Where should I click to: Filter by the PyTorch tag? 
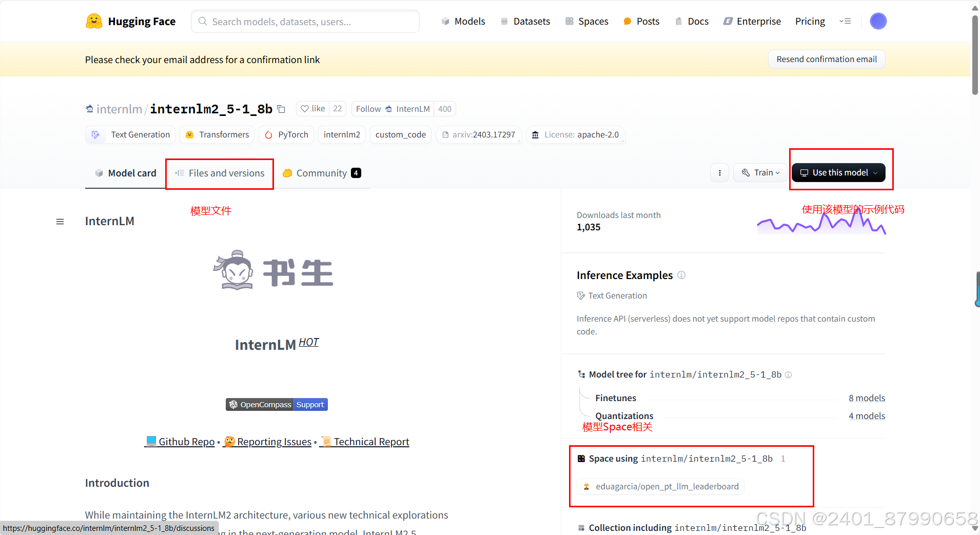click(286, 134)
